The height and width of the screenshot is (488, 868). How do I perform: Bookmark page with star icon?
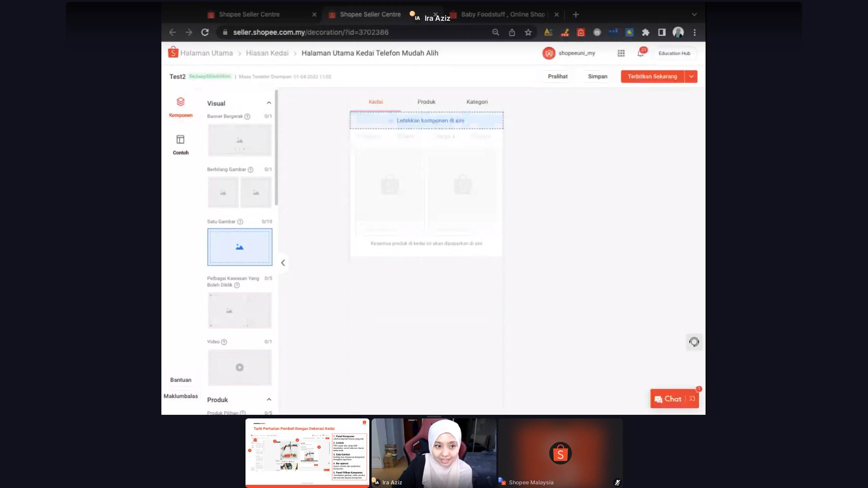tap(528, 33)
